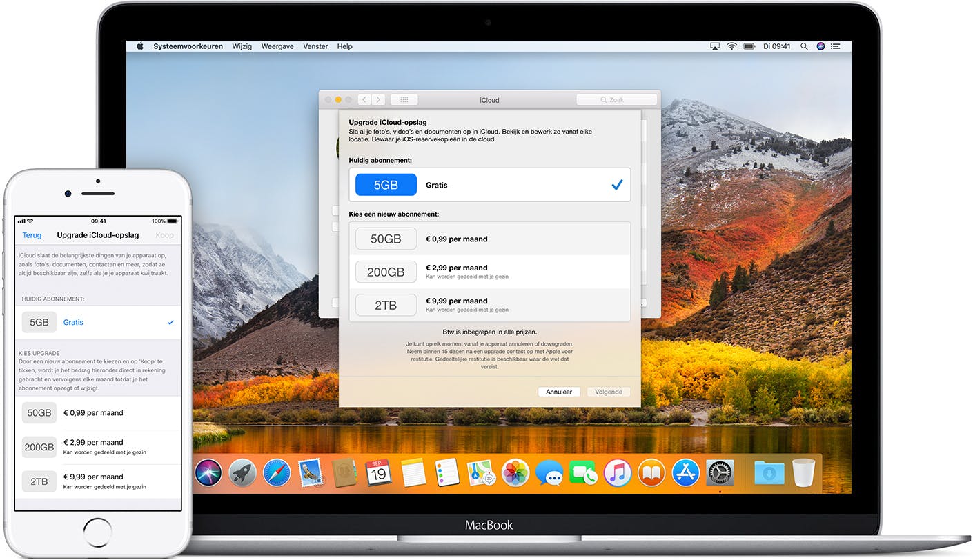The width and height of the screenshot is (973, 560).
Task: Click the Volgende button
Action: (609, 392)
